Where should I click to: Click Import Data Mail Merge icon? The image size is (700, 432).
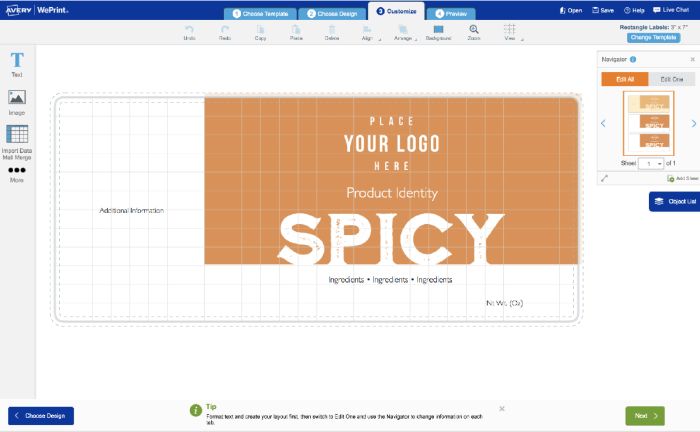[x=17, y=139]
